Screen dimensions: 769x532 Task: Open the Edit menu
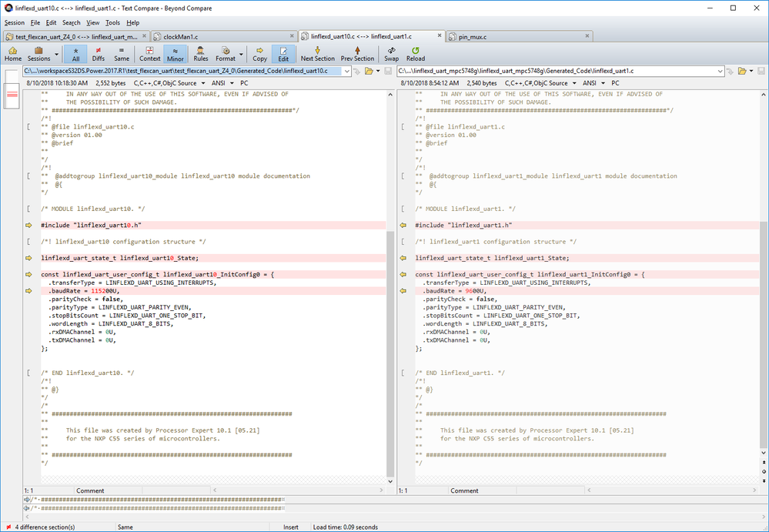click(52, 22)
